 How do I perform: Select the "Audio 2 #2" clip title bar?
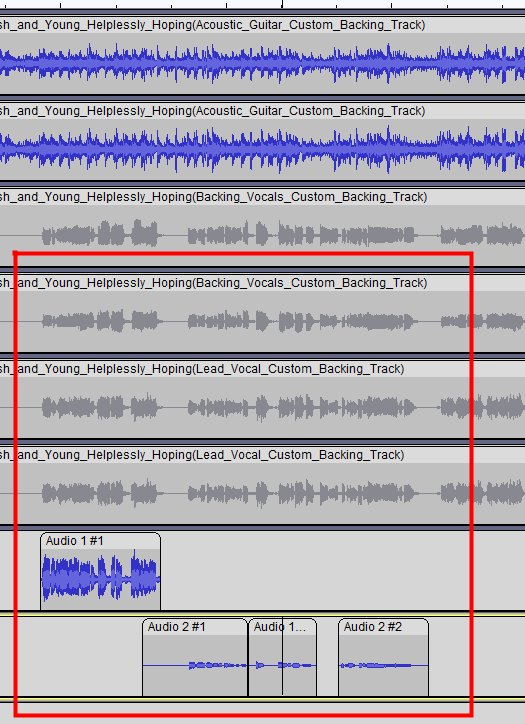[383, 627]
